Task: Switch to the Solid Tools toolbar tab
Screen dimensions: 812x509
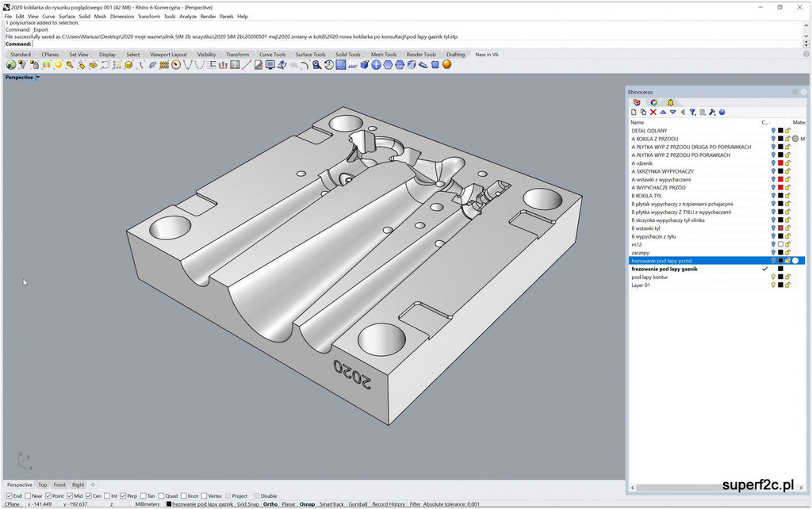Action: [348, 55]
